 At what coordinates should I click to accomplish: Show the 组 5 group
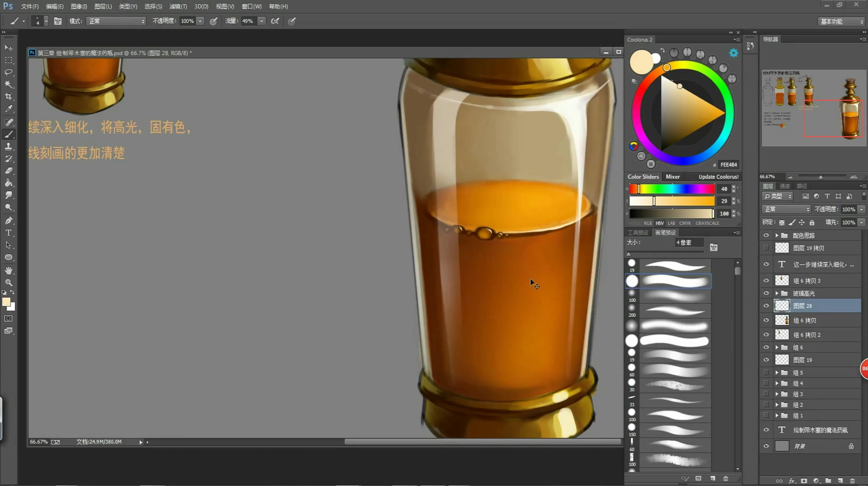click(x=766, y=372)
